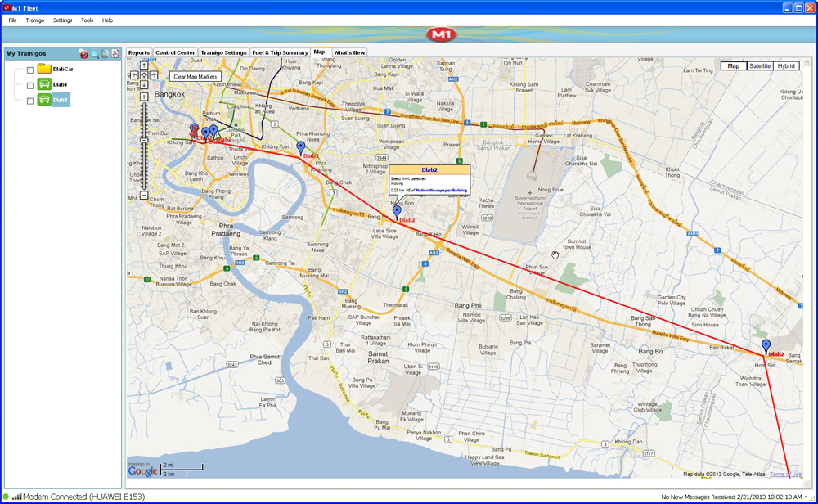Click the red pushpin marker near Khlong San
818x504 pixels.
tap(194, 132)
